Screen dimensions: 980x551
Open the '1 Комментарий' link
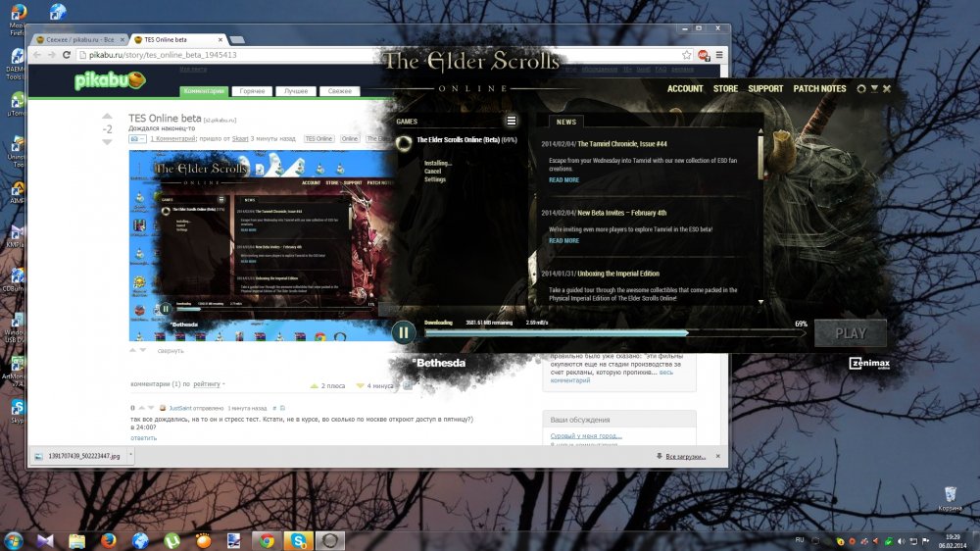(x=172, y=139)
